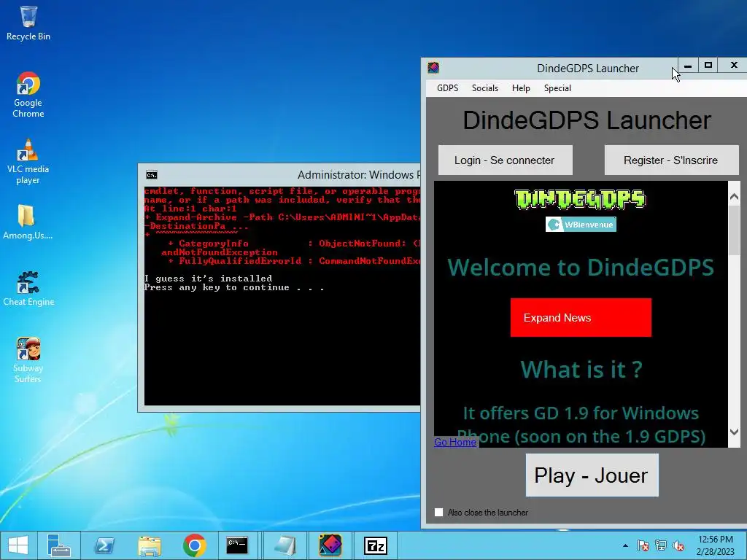Click the Play - Jouer button
This screenshot has height=560, width=747.
pos(592,475)
